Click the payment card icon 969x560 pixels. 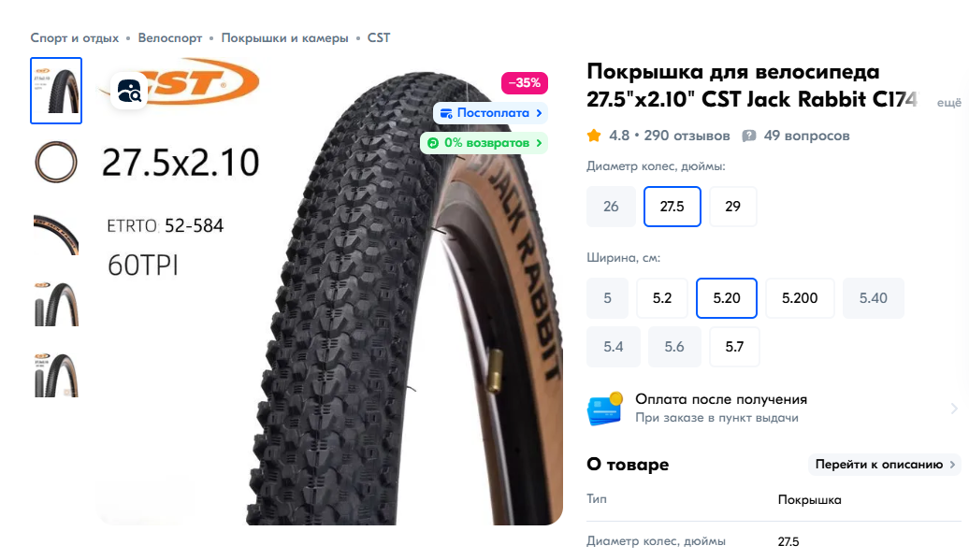[x=605, y=409]
